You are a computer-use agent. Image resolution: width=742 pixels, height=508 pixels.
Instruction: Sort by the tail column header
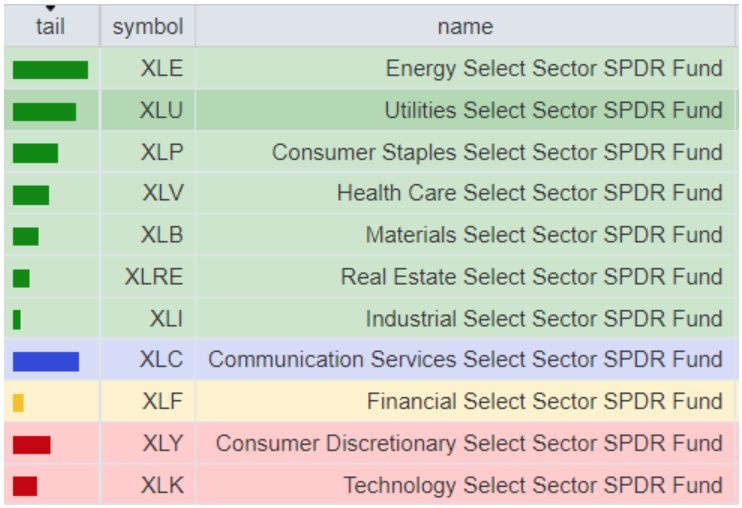[50, 27]
